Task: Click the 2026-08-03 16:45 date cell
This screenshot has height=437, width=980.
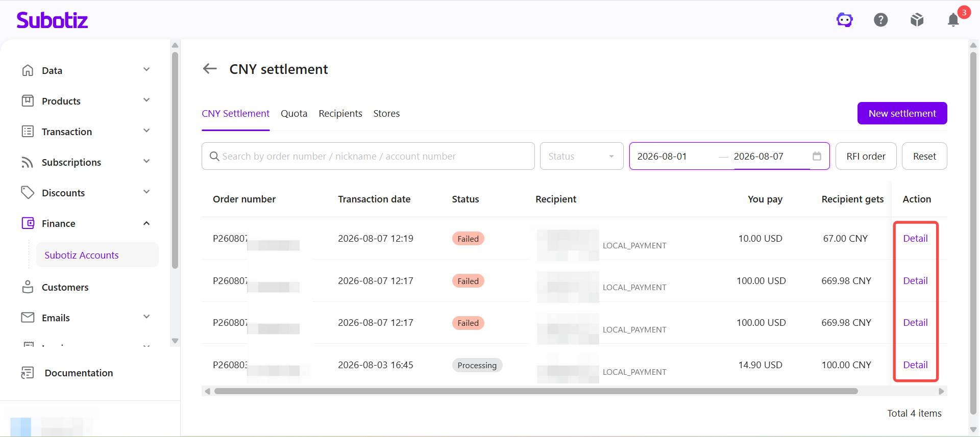Action: [x=376, y=365]
